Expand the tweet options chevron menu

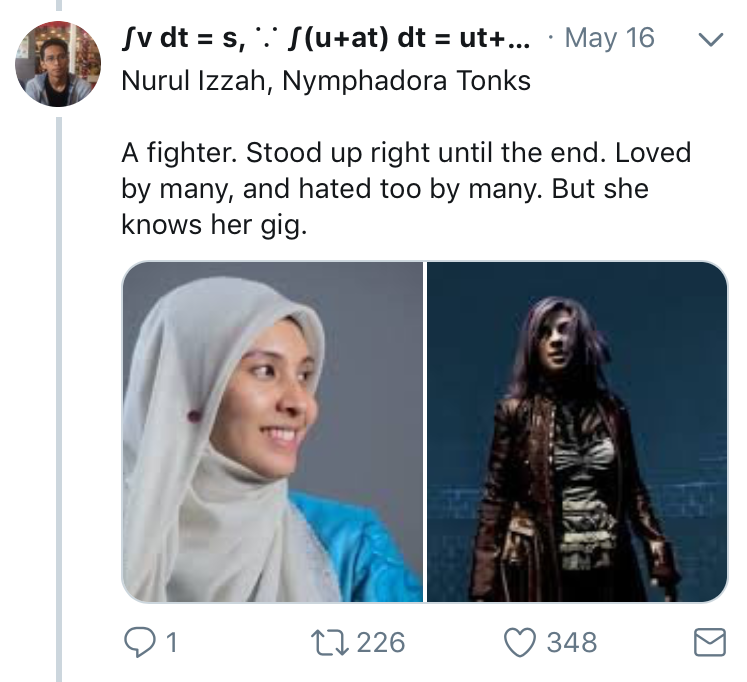709,41
